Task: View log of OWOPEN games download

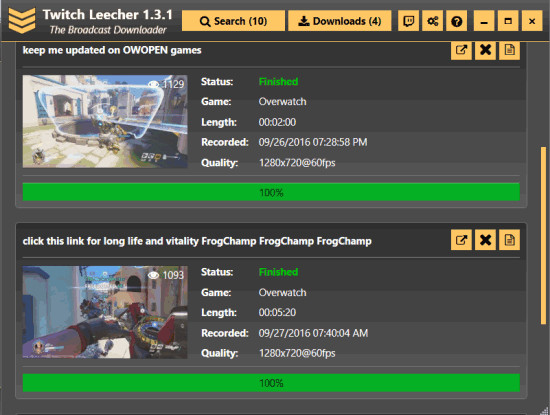Action: point(510,50)
